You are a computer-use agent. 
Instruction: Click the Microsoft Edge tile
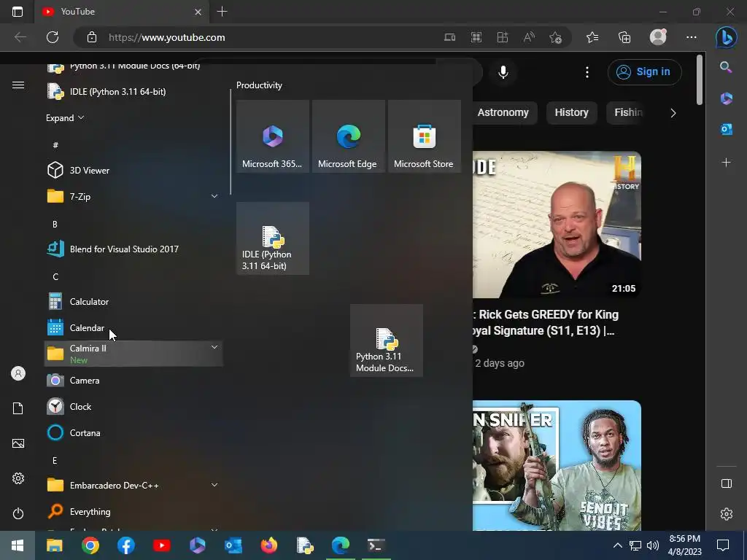tap(348, 136)
